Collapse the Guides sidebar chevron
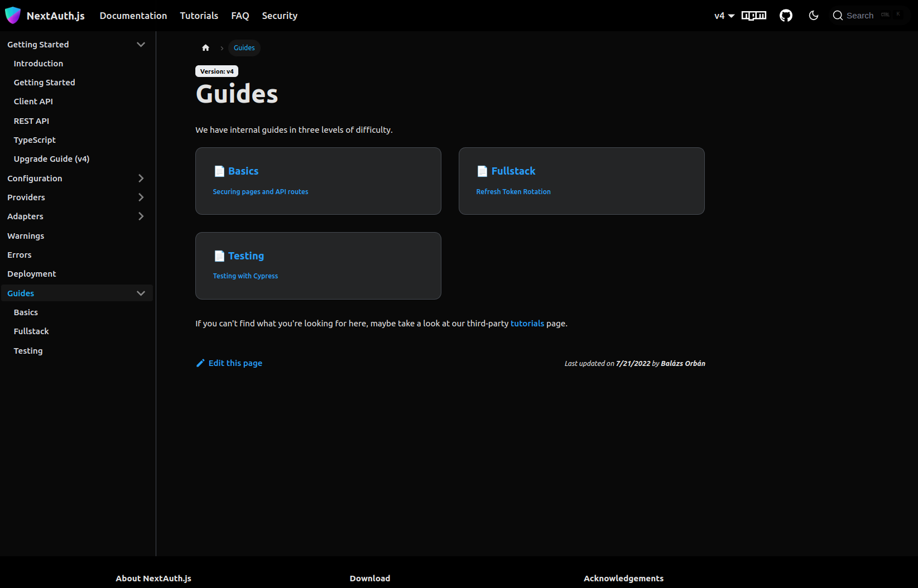Viewport: 918px width, 588px height. 141,293
